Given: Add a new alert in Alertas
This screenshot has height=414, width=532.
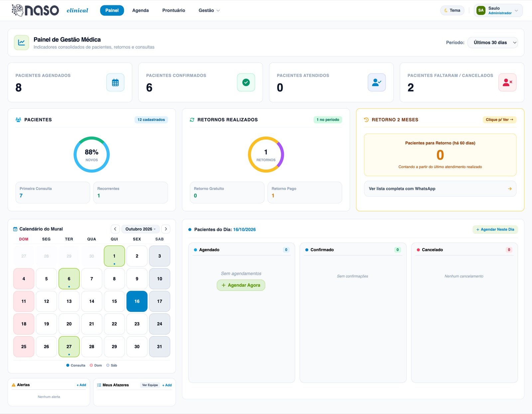Looking at the screenshot, I should [81, 385].
